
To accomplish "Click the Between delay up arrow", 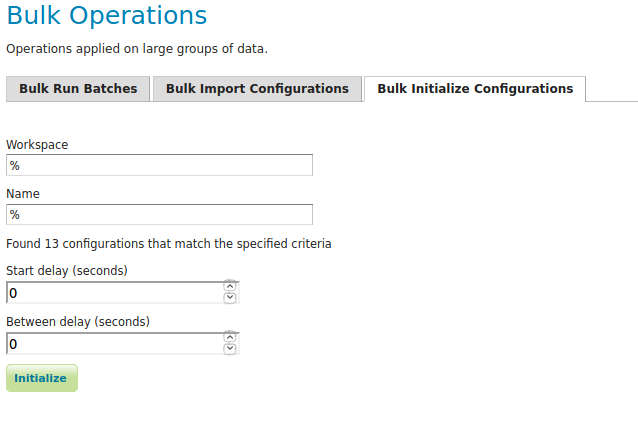I will pyautogui.click(x=230, y=337).
